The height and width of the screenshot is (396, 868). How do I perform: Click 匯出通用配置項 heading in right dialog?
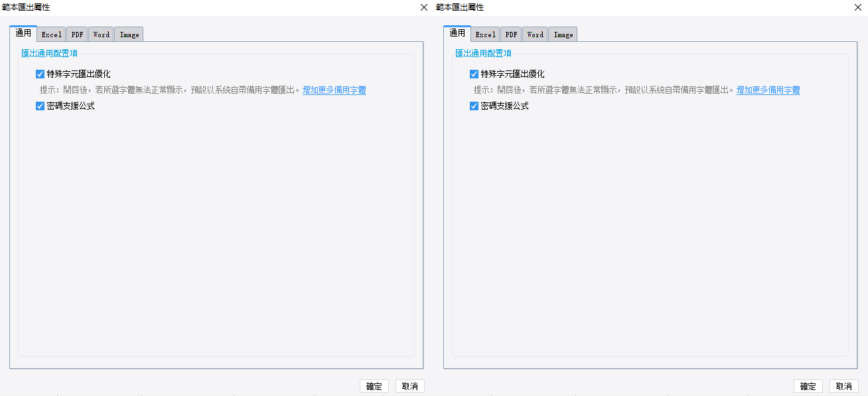[x=483, y=53]
